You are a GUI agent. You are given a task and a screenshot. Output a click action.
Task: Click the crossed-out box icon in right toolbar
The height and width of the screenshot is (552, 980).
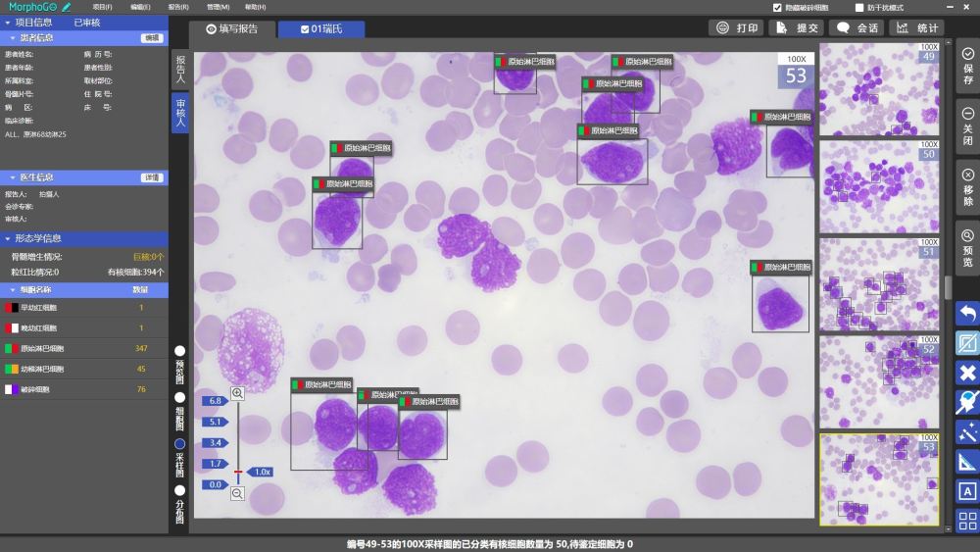tap(967, 343)
